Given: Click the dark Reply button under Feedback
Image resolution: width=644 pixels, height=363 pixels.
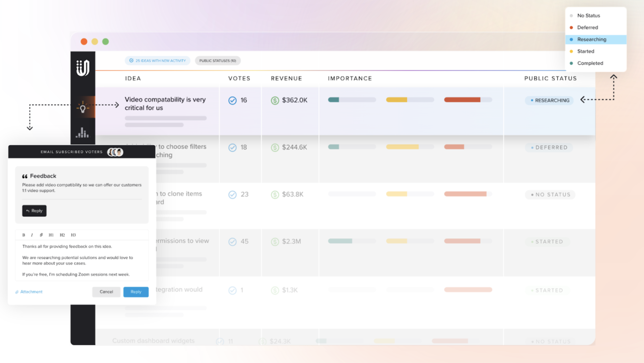Looking at the screenshot, I should tap(34, 211).
